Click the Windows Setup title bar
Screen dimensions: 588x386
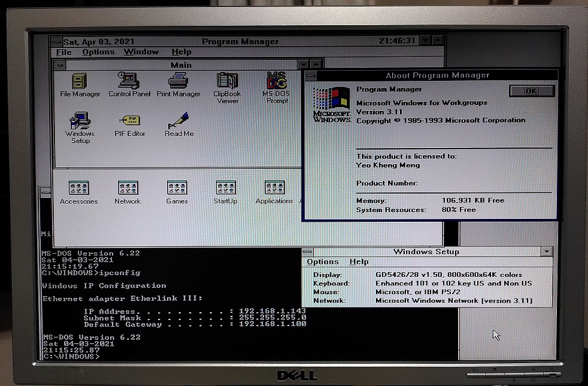[427, 252]
